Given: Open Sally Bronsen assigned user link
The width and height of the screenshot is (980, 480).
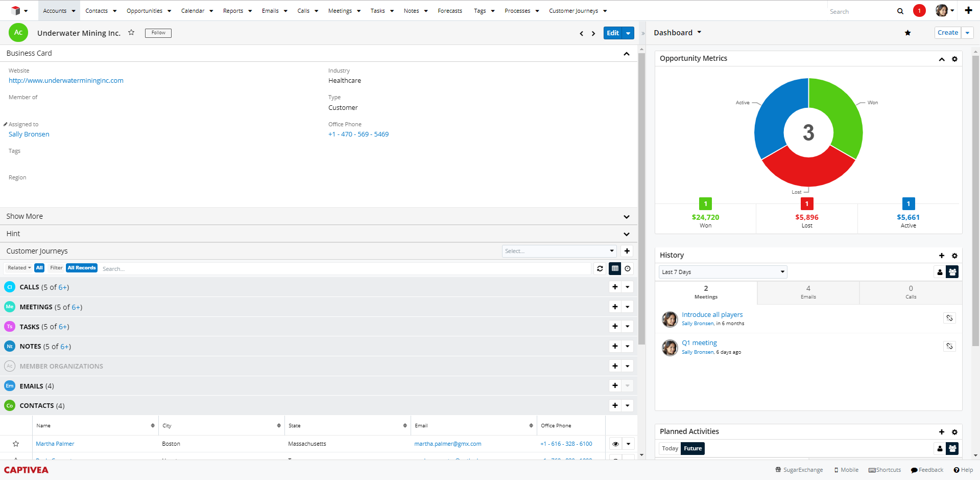Looking at the screenshot, I should click(x=29, y=134).
